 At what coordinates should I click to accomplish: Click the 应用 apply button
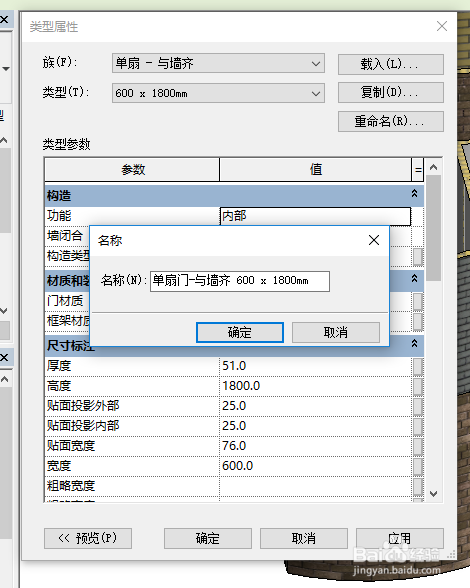(400, 538)
